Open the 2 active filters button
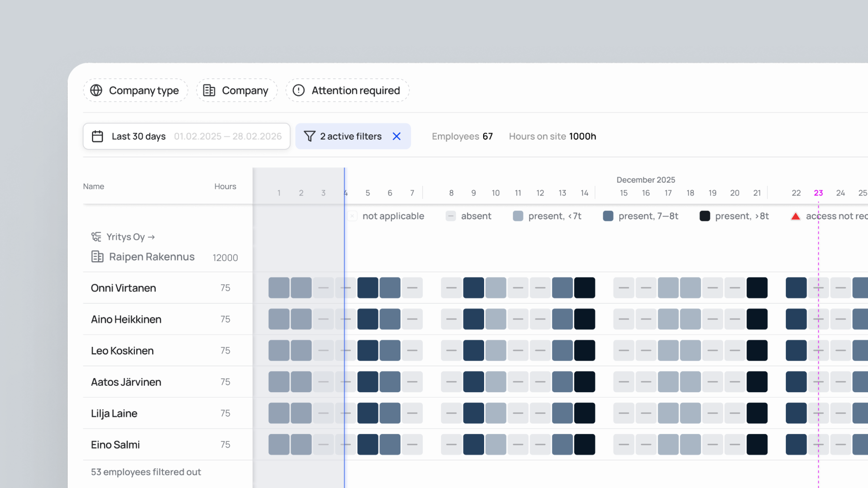The width and height of the screenshot is (868, 488). 353,136
